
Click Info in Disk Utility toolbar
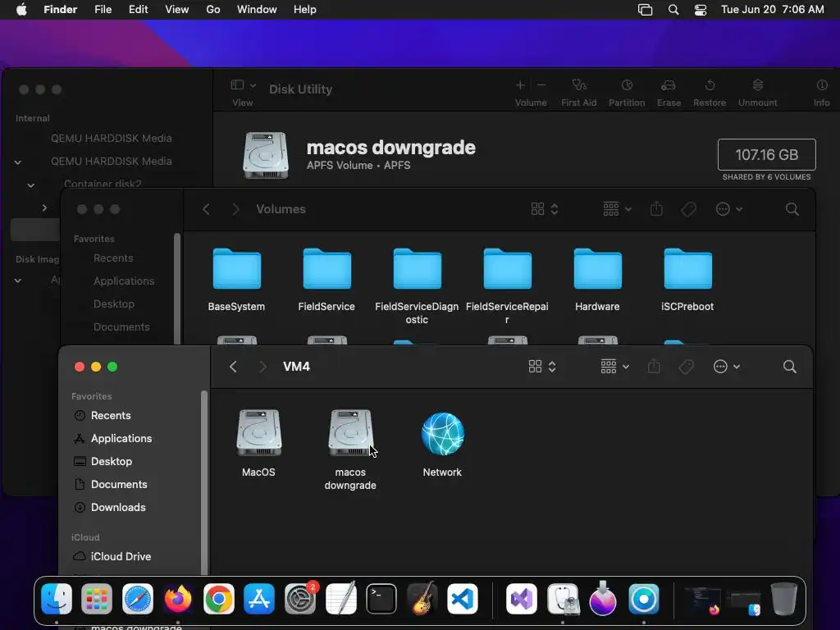click(821, 93)
